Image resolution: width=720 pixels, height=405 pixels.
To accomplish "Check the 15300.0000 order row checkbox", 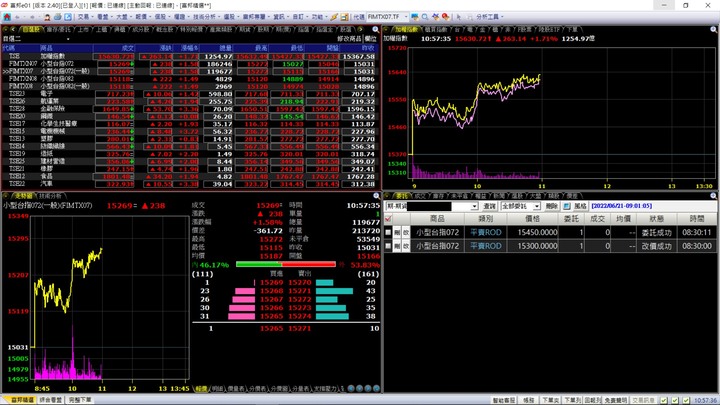I will click(388, 246).
